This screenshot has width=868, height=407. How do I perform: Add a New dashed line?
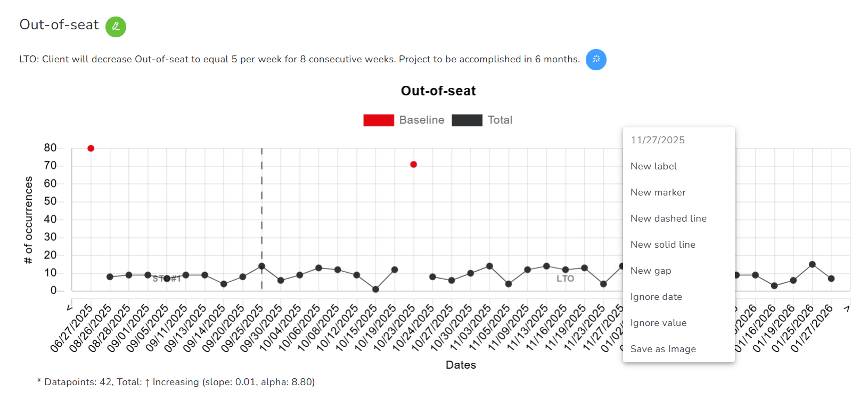point(668,218)
